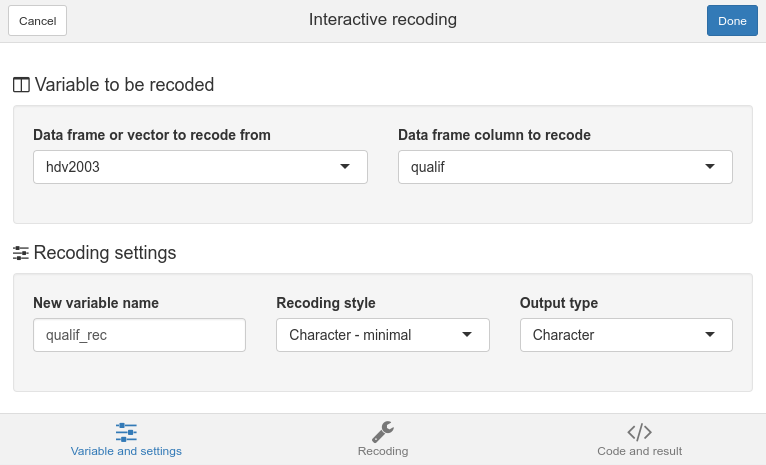Click the Data frame or vector to recode from label
766x465 pixels.
[x=152, y=135]
